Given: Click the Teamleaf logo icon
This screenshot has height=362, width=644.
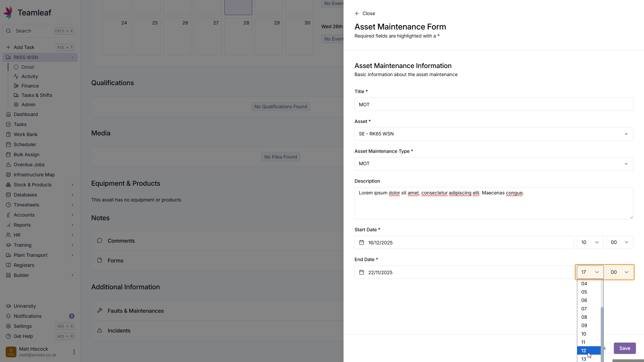Looking at the screenshot, I should click(8, 12).
